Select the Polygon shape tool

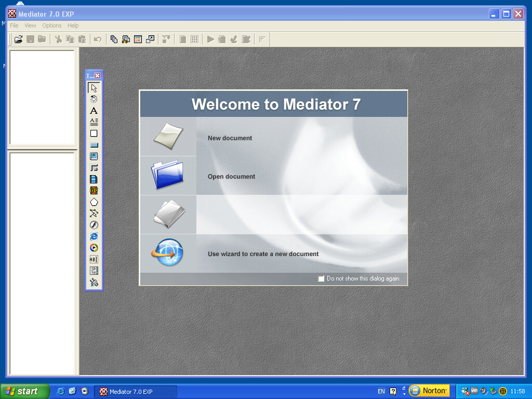94,202
